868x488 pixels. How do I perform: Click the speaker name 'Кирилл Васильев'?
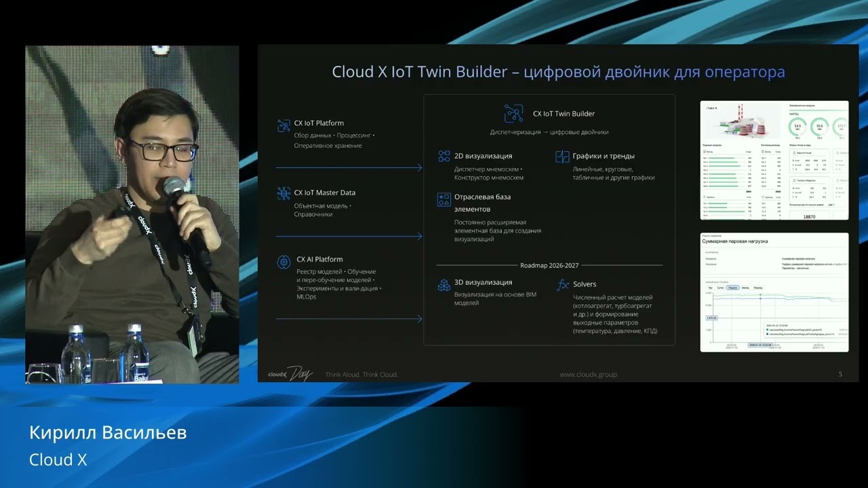click(108, 433)
